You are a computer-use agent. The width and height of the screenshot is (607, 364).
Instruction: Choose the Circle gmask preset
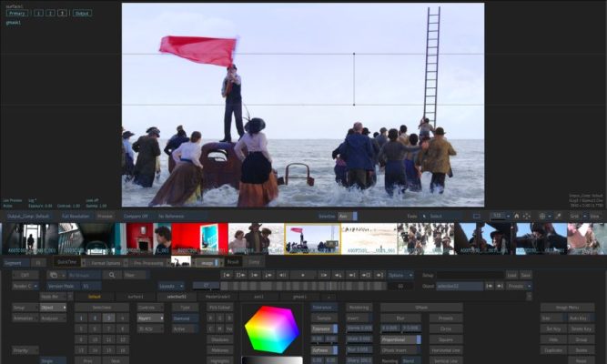point(446,328)
